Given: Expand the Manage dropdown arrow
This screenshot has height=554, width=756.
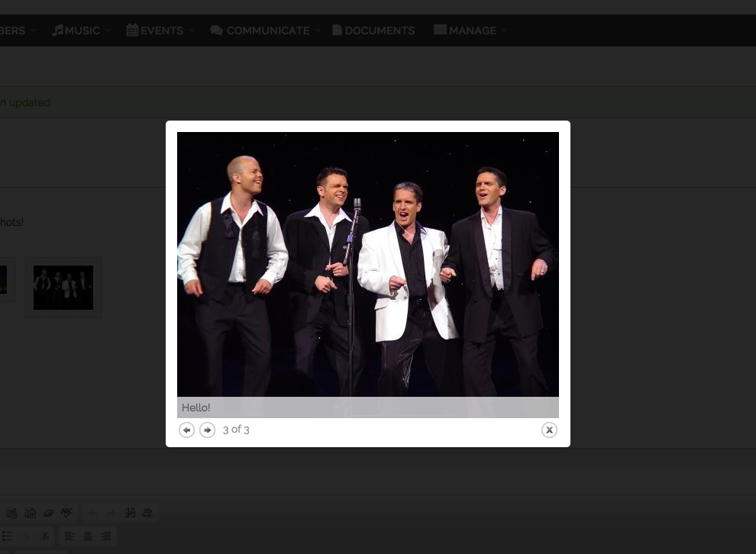Looking at the screenshot, I should coord(504,31).
